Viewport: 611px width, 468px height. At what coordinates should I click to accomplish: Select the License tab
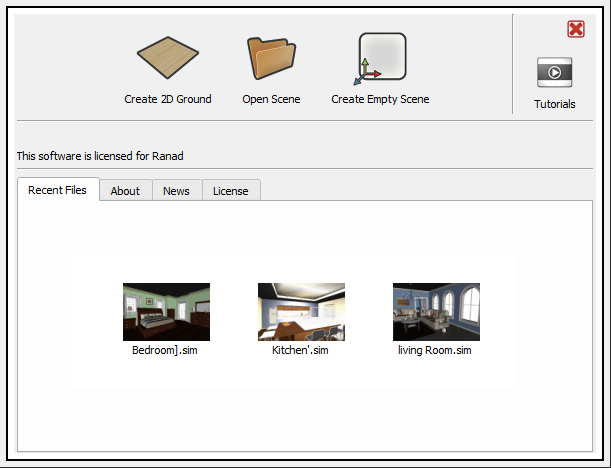[231, 191]
